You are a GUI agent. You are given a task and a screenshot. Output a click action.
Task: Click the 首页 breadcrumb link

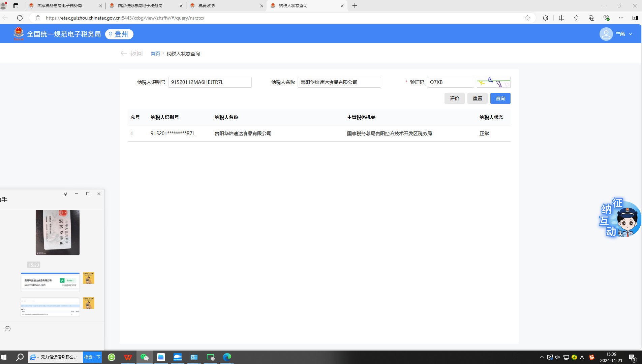click(x=155, y=54)
